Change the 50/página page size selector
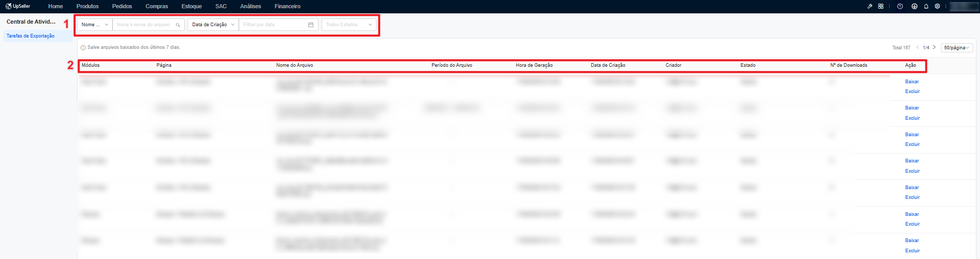The height and width of the screenshot is (259, 980). tap(957, 47)
